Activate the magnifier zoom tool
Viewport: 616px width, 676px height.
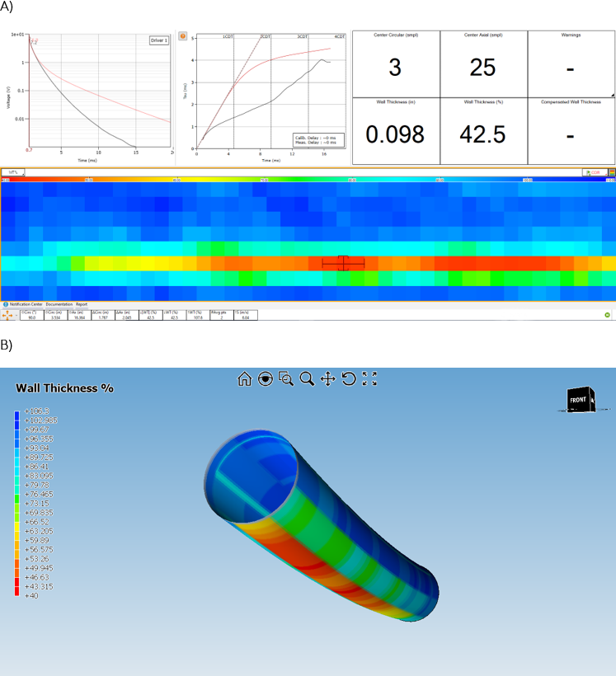[307, 378]
